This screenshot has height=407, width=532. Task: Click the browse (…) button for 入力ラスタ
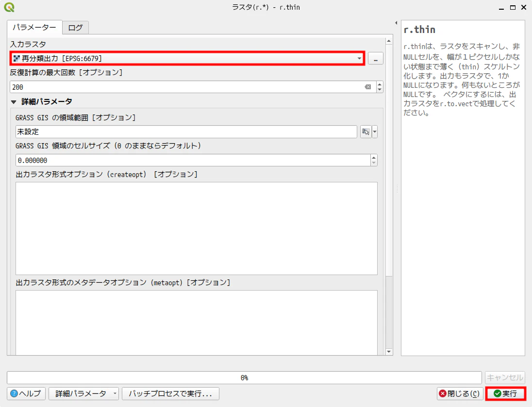click(x=376, y=58)
